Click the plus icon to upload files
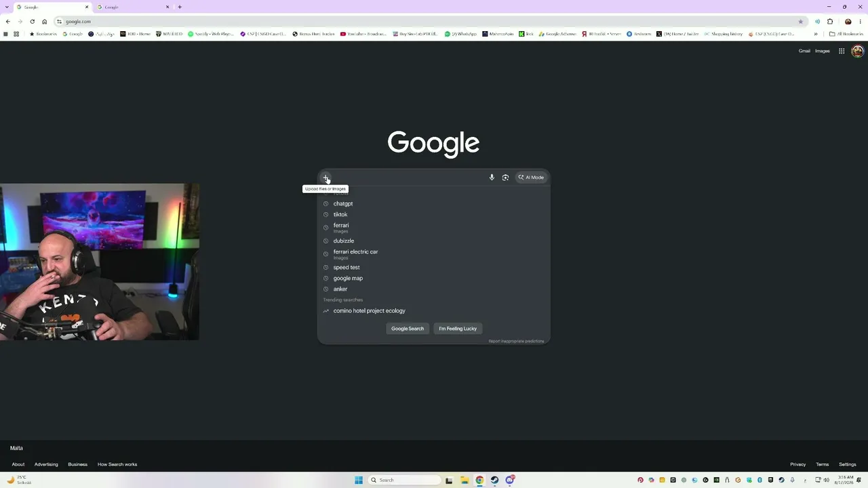Screen dimensions: 868x488 click(325, 178)
